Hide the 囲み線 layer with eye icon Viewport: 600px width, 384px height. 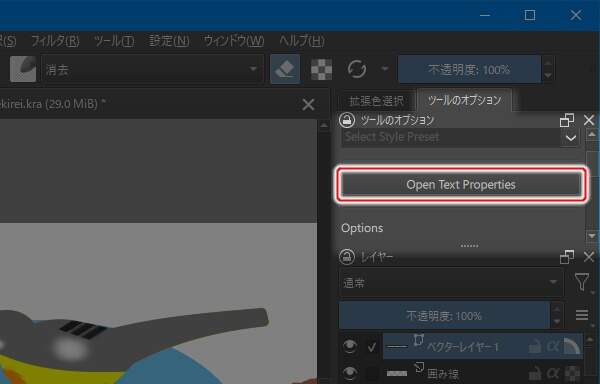coord(349,373)
